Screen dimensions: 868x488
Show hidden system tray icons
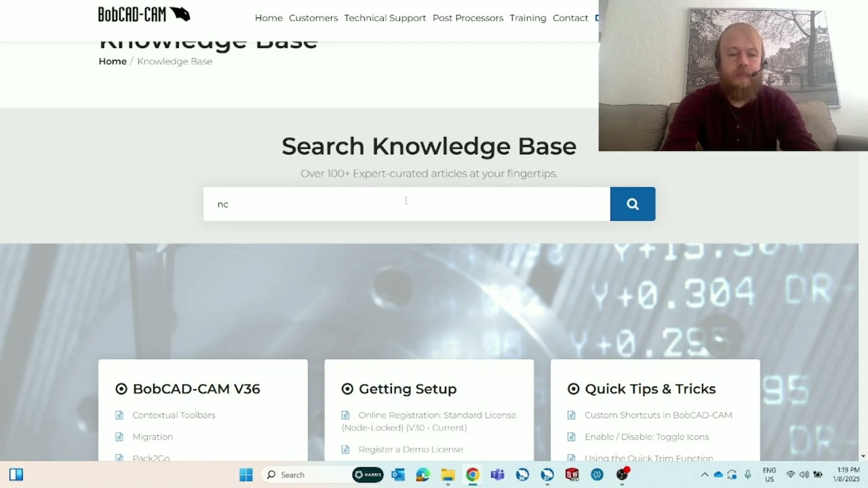[705, 474]
